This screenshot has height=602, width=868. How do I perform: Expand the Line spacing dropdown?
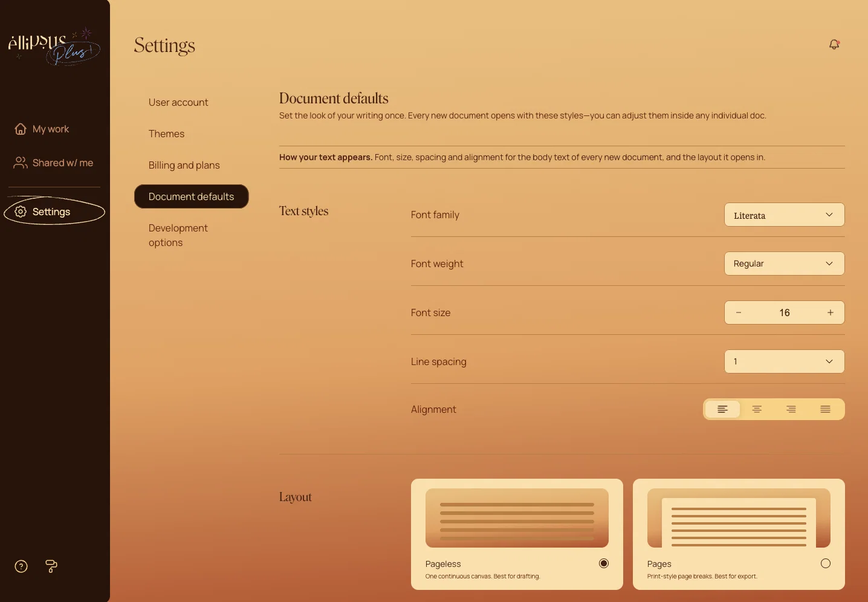[785, 361]
